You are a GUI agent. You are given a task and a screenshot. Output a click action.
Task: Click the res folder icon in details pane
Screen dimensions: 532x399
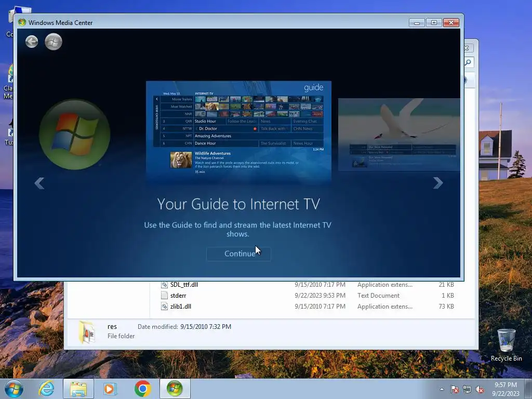(x=86, y=332)
